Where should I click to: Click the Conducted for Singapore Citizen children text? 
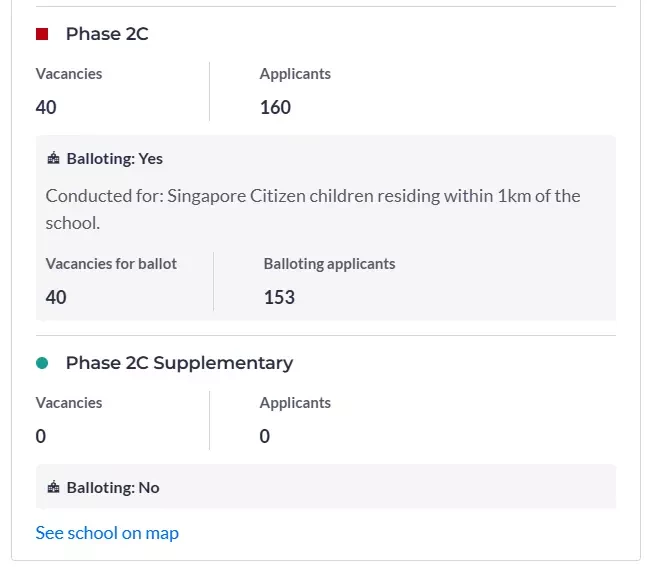pos(313,210)
